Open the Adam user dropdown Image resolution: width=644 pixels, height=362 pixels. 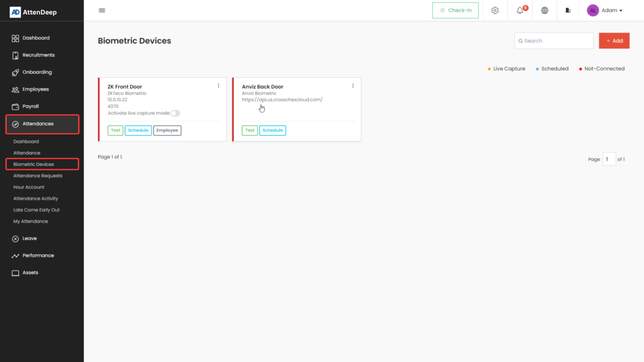coord(605,11)
